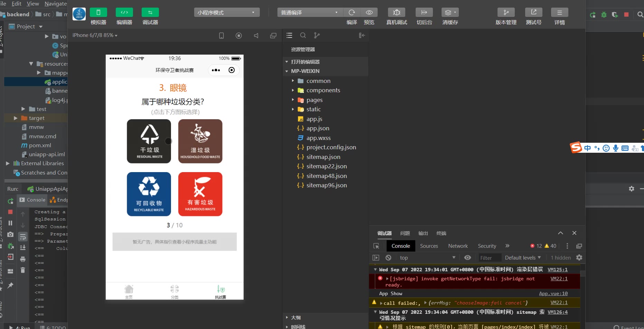Show more devtools tabs chevron
644x329 pixels.
pos(507,246)
